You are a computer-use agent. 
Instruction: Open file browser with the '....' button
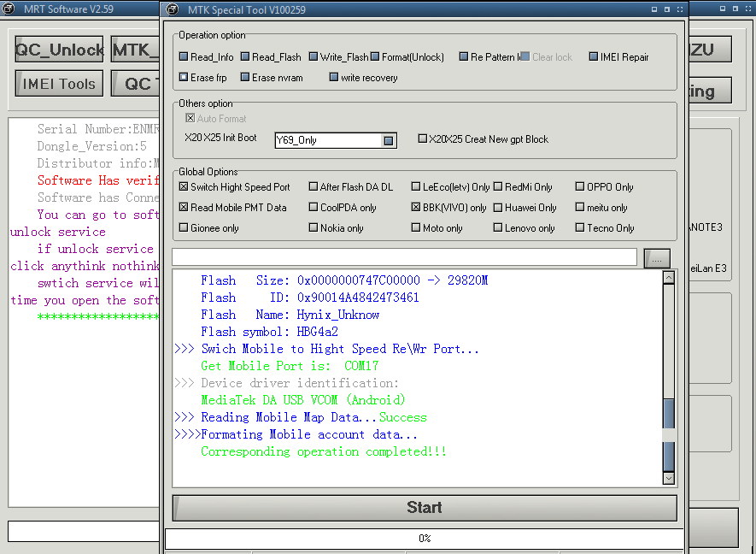657,258
